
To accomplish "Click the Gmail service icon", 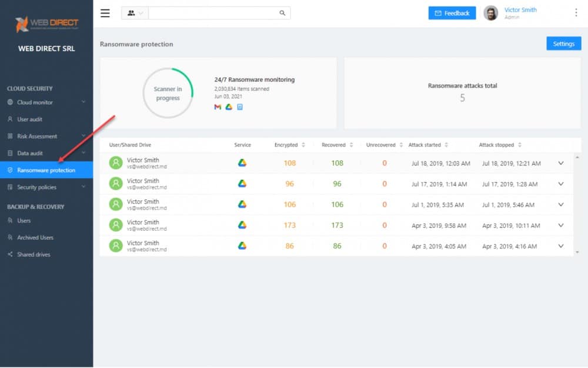I will point(218,107).
